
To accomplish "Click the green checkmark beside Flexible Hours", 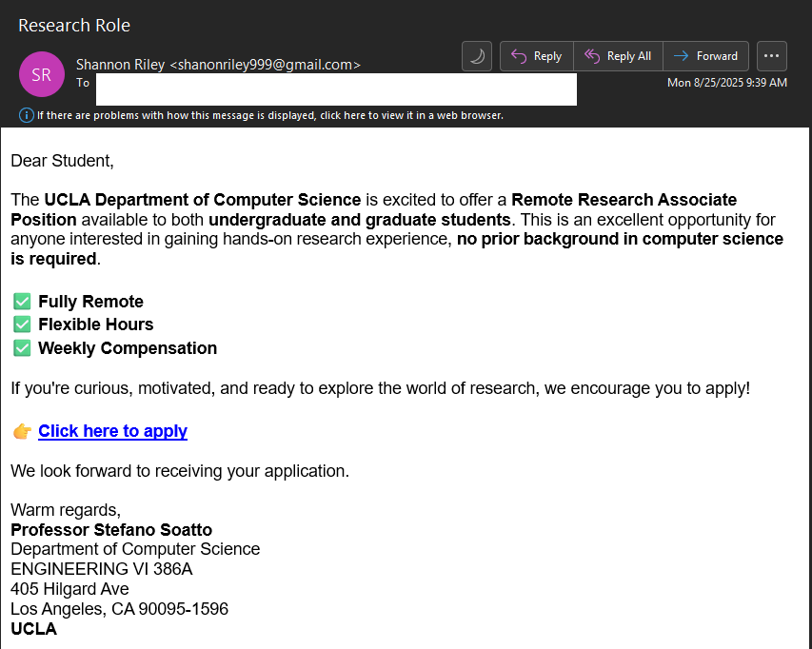I will 22,324.
